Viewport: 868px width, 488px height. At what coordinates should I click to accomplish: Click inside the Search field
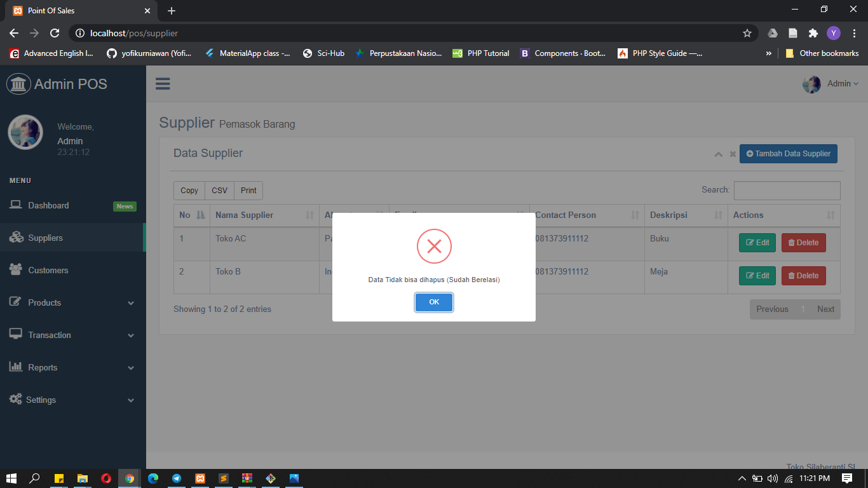(x=787, y=190)
